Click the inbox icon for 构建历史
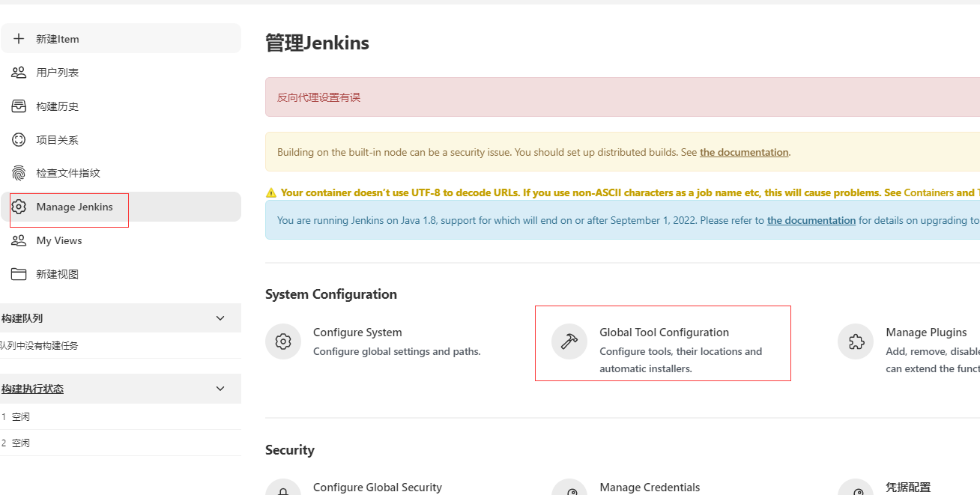Viewport: 980px width, 495px height. [19, 106]
